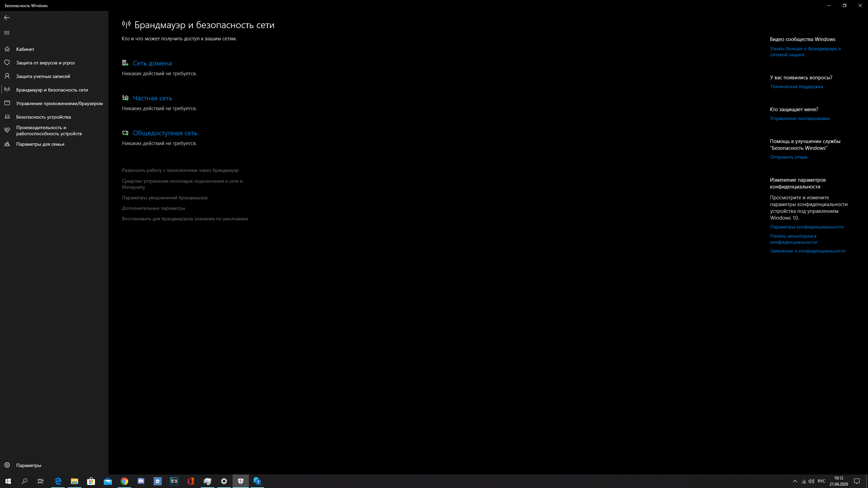
Task: Open Кабинет in the sidebar
Action: pyautogui.click(x=25, y=49)
